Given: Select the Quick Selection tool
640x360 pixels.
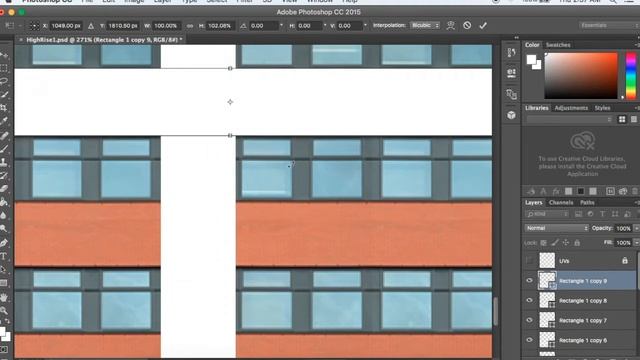Looking at the screenshot, I should pyautogui.click(x=4, y=95).
